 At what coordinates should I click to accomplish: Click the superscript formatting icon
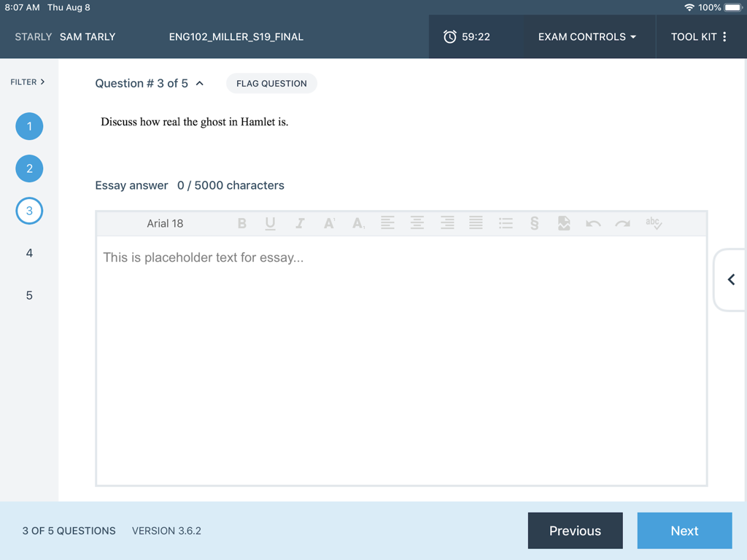[x=329, y=223]
